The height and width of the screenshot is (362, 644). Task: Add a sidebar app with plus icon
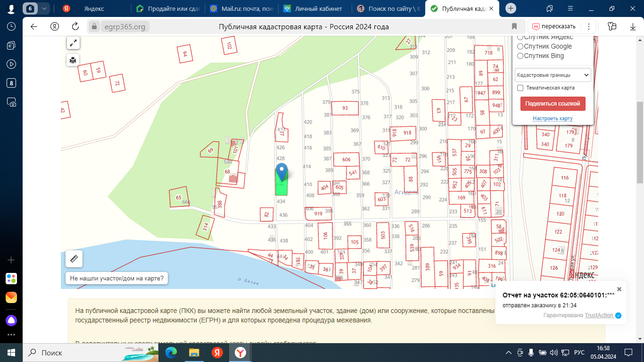click(11, 260)
